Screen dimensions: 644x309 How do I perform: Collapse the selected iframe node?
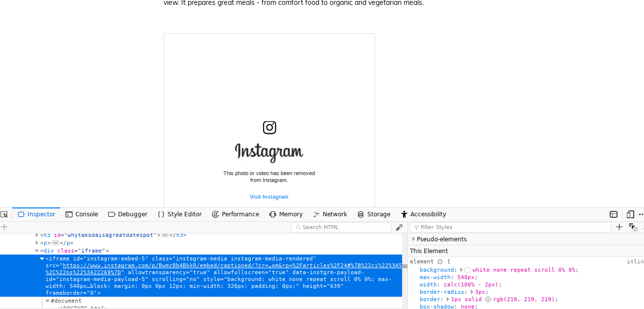pos(42,258)
